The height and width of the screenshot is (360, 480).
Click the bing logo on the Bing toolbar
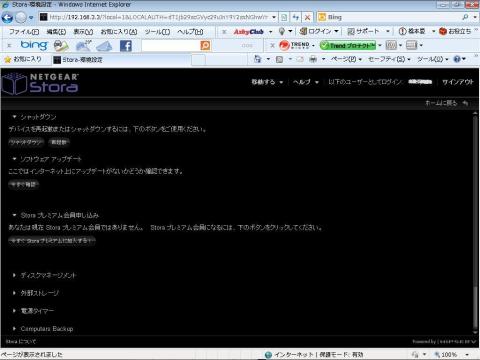[34, 45]
